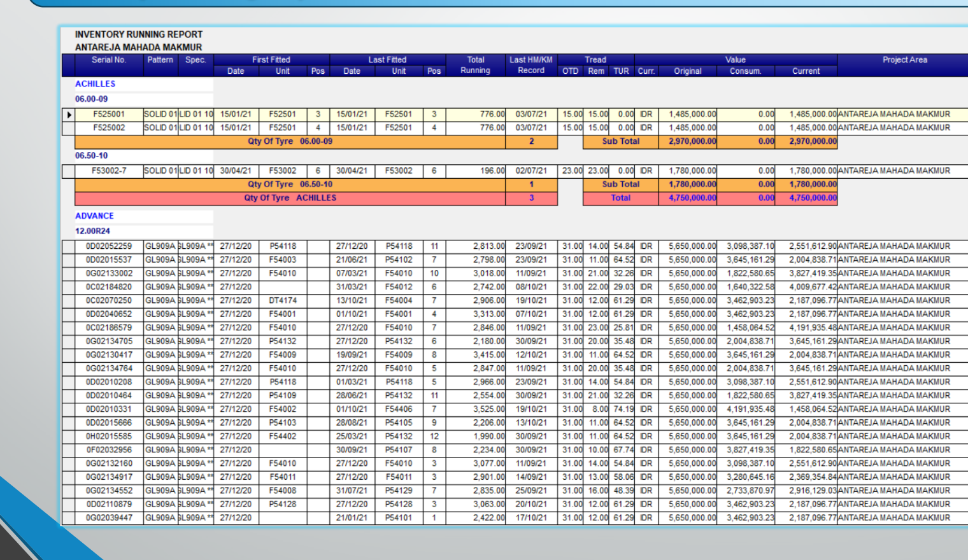The width and height of the screenshot is (968, 560).
Task: Click running total 196.00 for F53002-7
Action: (x=476, y=171)
